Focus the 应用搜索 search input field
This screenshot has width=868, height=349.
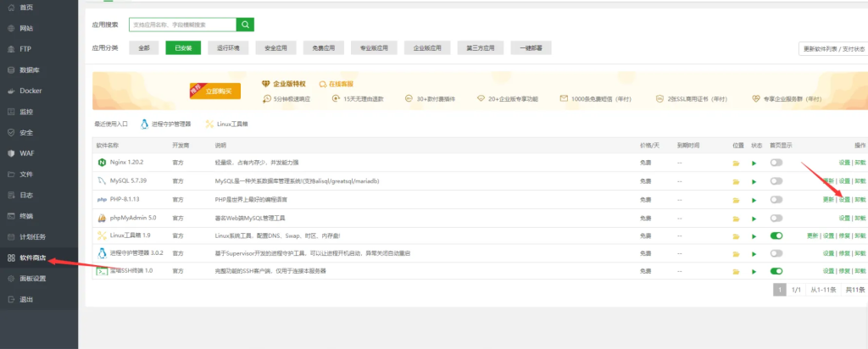coord(183,25)
